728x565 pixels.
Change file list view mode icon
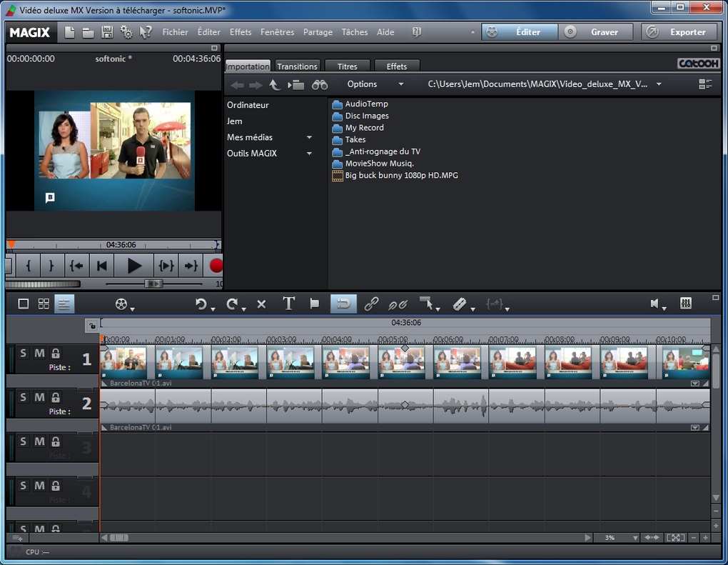tap(705, 84)
